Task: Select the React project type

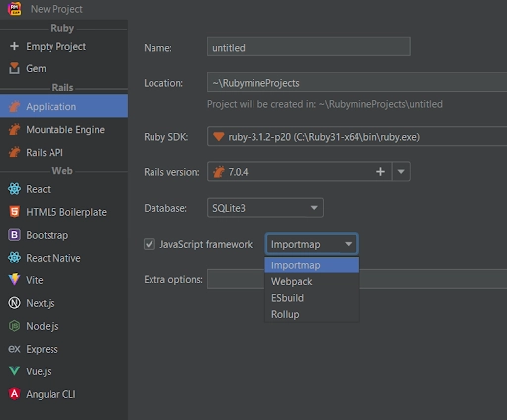Action: click(x=63, y=189)
